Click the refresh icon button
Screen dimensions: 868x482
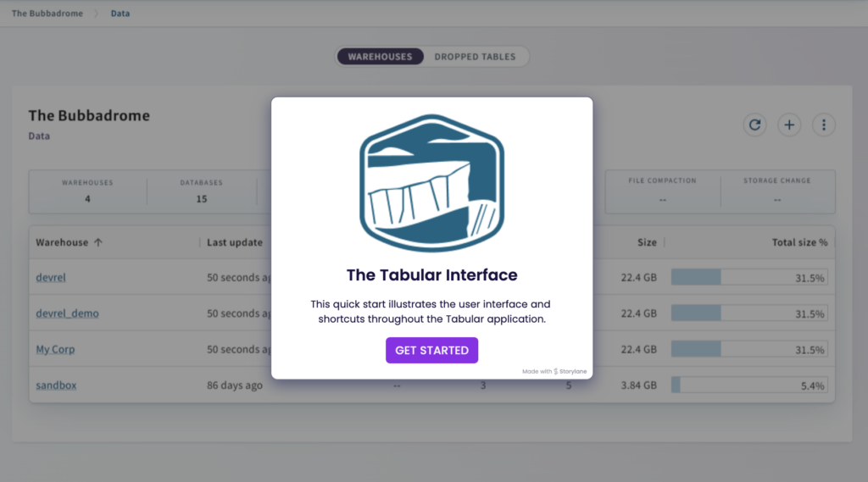(754, 125)
